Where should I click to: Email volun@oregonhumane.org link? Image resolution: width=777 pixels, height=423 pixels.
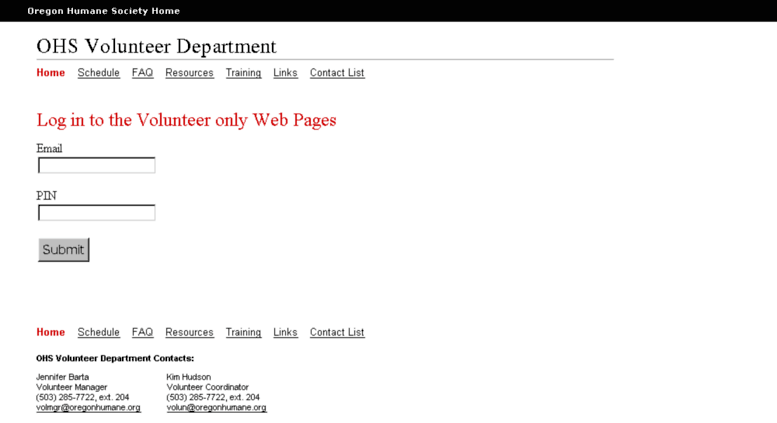click(x=217, y=408)
